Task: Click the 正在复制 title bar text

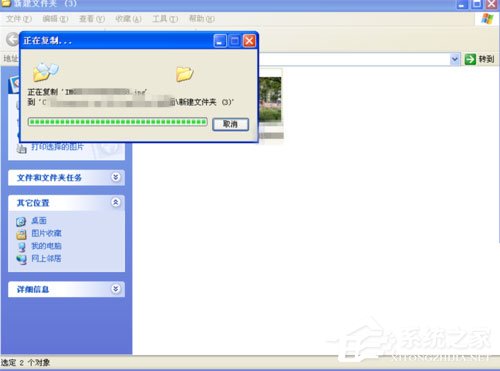Action: (x=47, y=41)
